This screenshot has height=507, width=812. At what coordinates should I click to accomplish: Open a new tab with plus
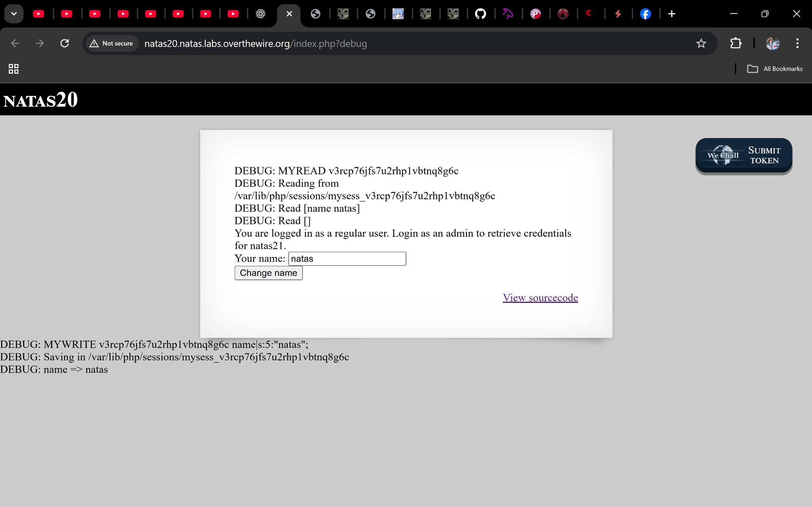[x=672, y=14]
